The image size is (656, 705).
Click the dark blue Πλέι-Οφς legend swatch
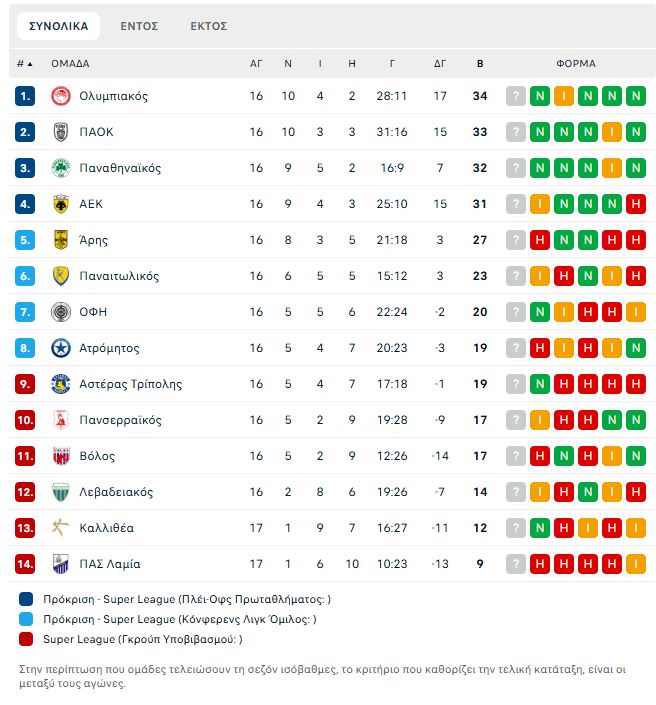[x=26, y=599]
